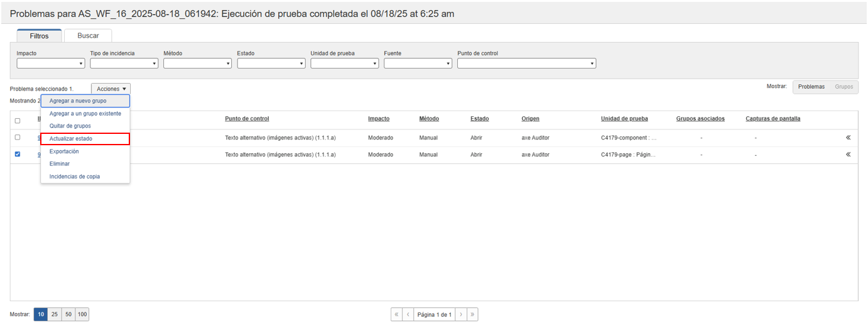This screenshot has width=868, height=325.
Task: Check the first issue row checkbox
Action: pos(18,137)
